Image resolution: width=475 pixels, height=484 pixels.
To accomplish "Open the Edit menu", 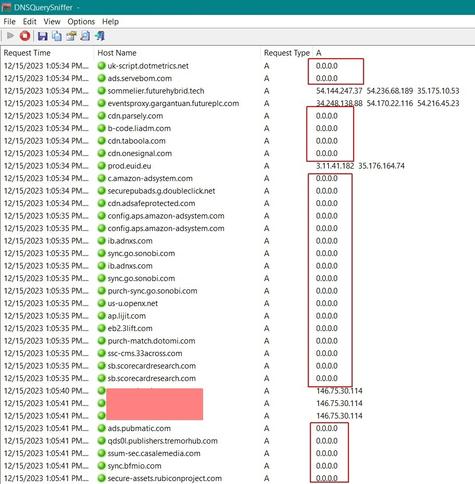I will [x=29, y=22].
